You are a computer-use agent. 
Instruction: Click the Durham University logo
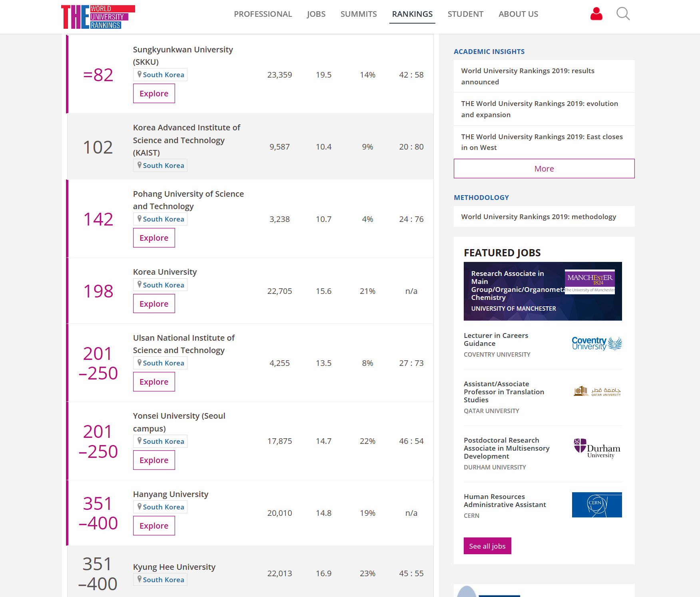click(x=597, y=448)
